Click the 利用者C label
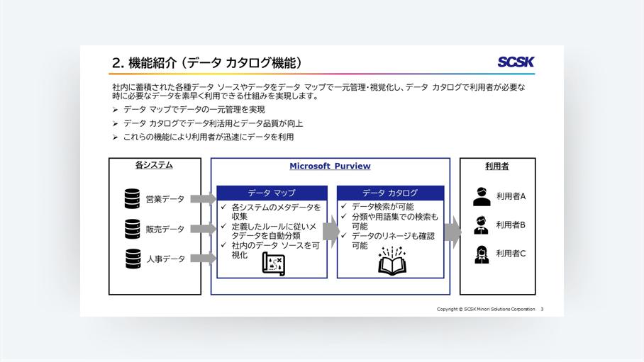Image resolution: width=644 pixels, height=362 pixels. click(511, 254)
